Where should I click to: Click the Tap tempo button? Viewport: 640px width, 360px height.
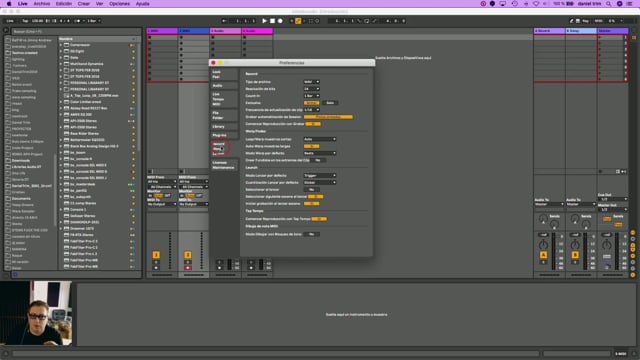click(25, 21)
